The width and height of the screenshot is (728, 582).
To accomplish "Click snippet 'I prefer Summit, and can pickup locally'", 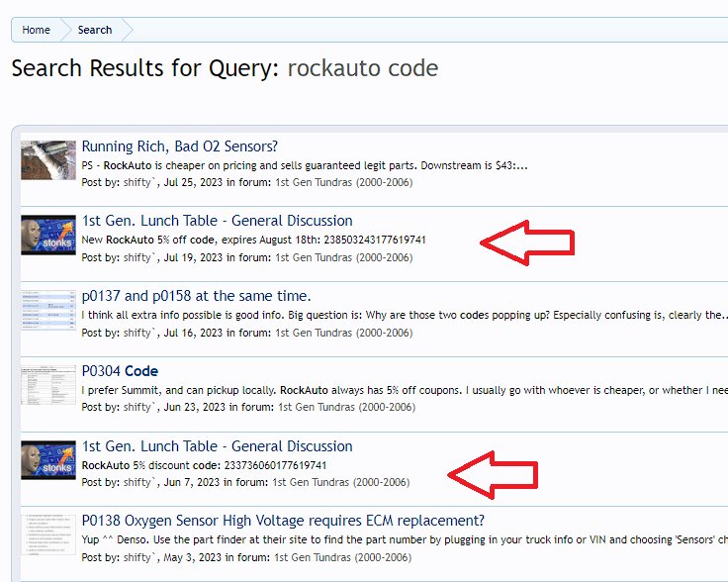I will pos(405,390).
